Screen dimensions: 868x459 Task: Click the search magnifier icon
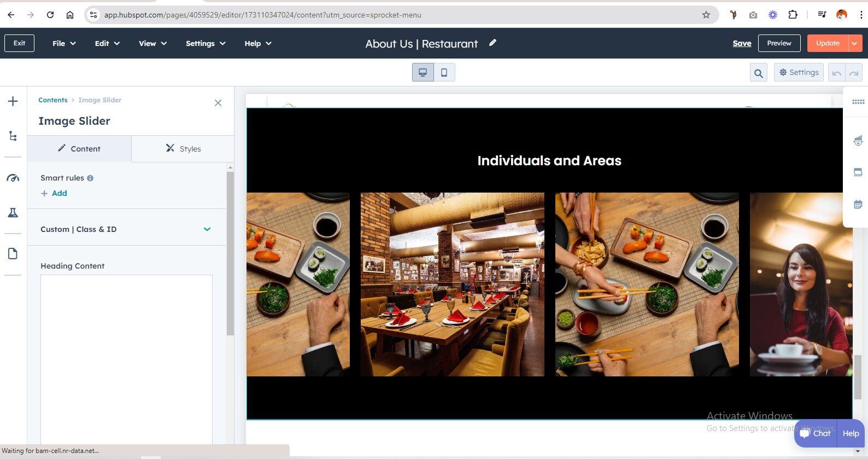pos(758,73)
